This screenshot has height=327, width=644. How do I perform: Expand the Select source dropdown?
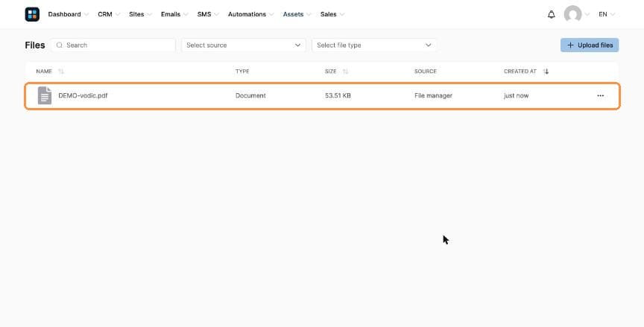pos(244,45)
